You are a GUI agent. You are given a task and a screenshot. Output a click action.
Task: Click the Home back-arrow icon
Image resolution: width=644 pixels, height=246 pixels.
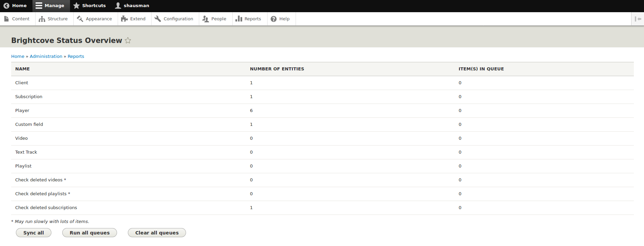point(6,6)
